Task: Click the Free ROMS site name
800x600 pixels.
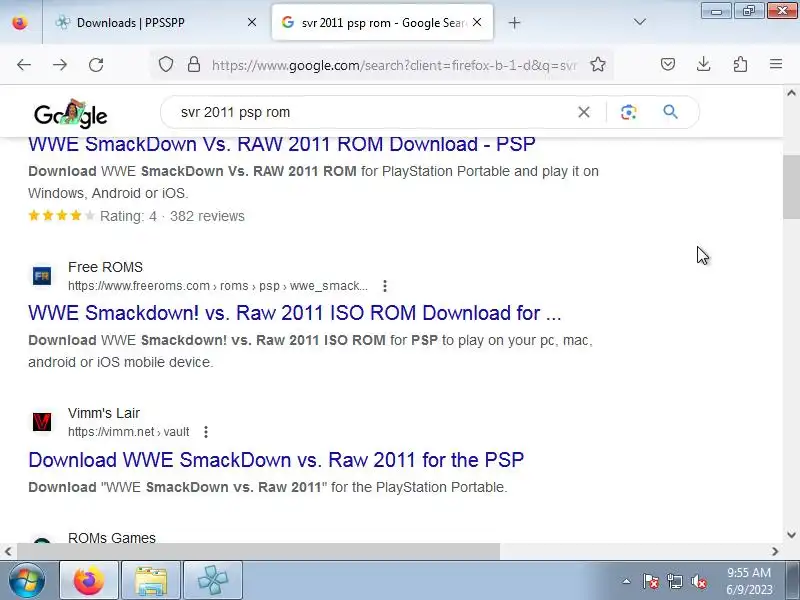Action: click(105, 267)
